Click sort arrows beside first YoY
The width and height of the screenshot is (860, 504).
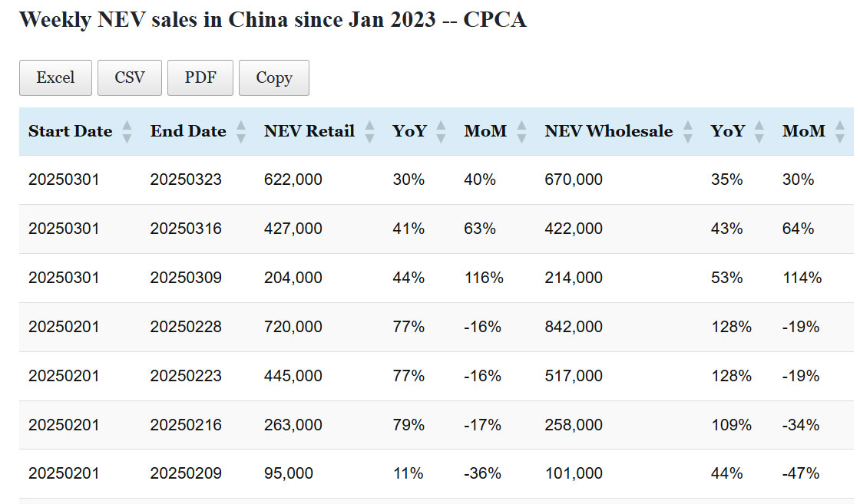[441, 132]
